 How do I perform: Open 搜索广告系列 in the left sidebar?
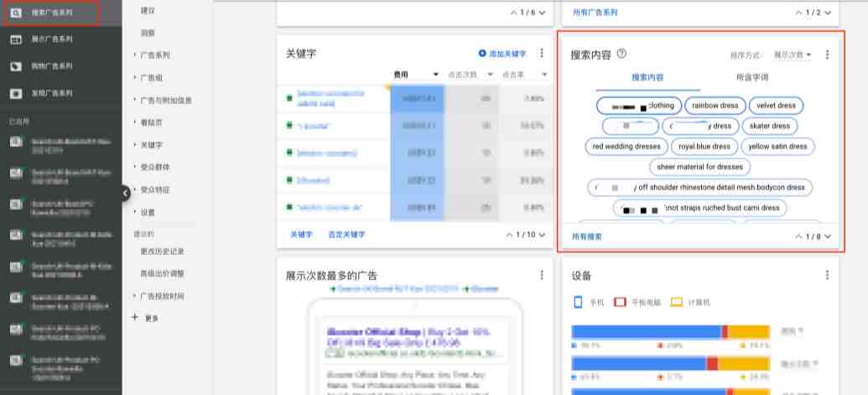click(51, 13)
